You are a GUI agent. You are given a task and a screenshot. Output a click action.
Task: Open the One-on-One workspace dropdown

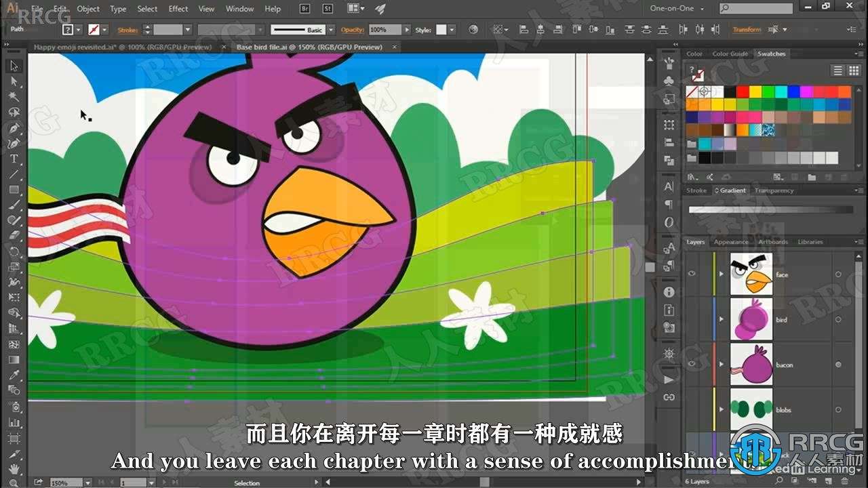(x=679, y=9)
